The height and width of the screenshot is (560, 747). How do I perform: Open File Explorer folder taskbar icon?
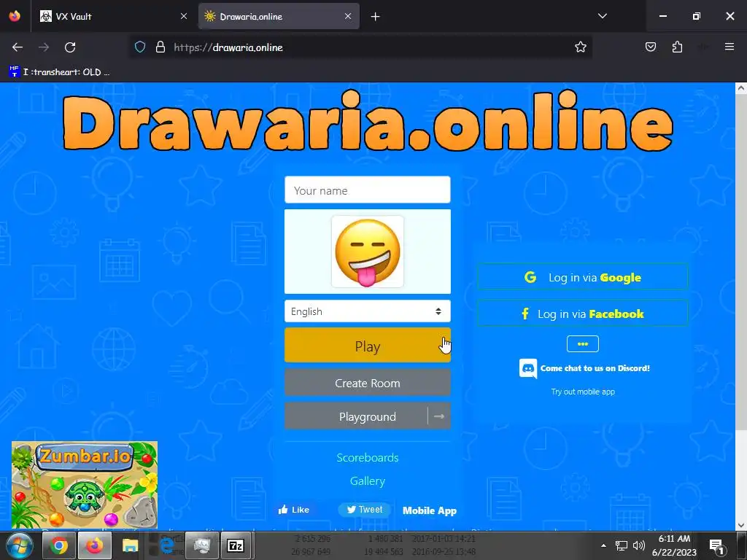click(x=130, y=545)
